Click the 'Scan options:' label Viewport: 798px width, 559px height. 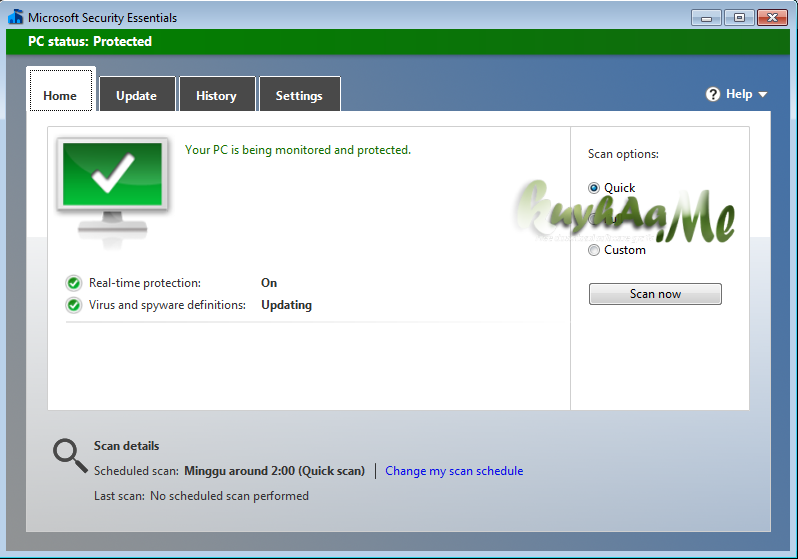623,154
